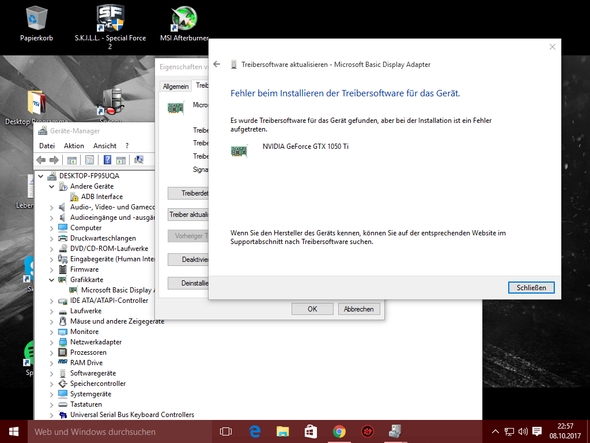Image resolution: width=590 pixels, height=443 pixels.
Task: Cancel the properties dialog with Abbrechen
Action: point(359,309)
